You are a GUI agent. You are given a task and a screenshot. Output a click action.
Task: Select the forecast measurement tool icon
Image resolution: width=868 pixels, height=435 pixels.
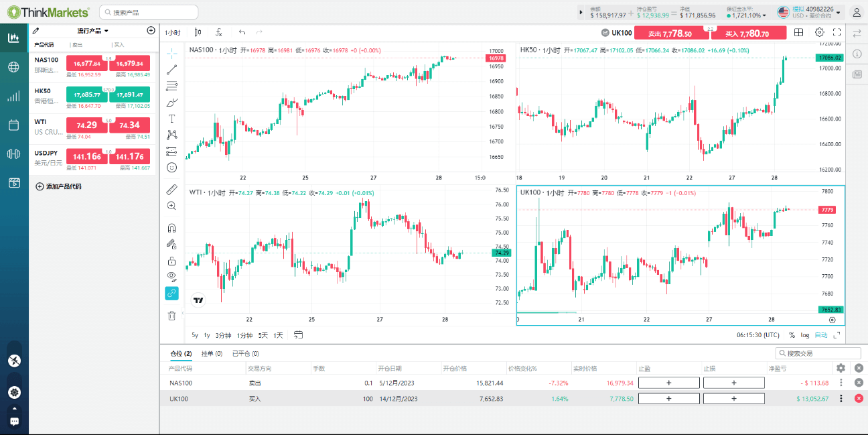[x=171, y=151]
